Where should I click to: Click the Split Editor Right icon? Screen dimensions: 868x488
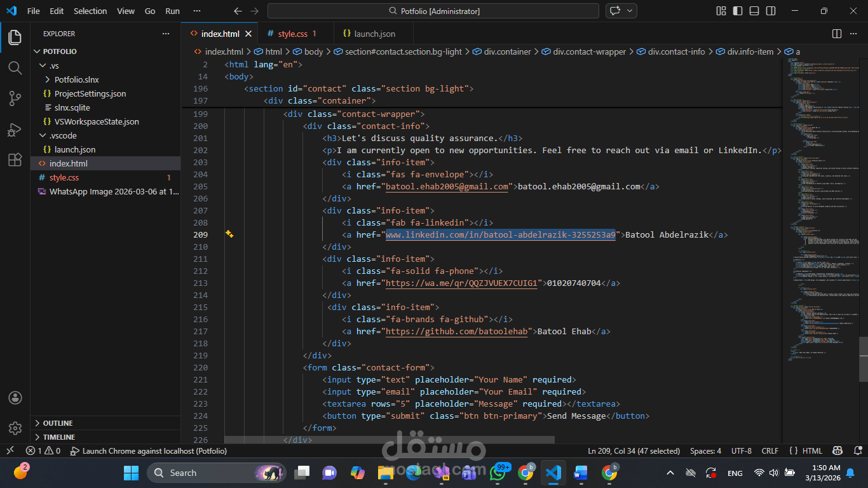pyautogui.click(x=837, y=34)
